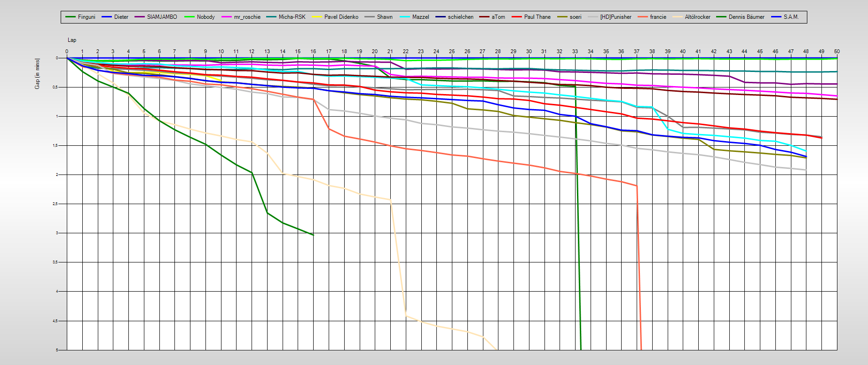The image size is (868, 365).
Task: Click the "Gap [in mins]" axis title
Action: (x=37, y=74)
